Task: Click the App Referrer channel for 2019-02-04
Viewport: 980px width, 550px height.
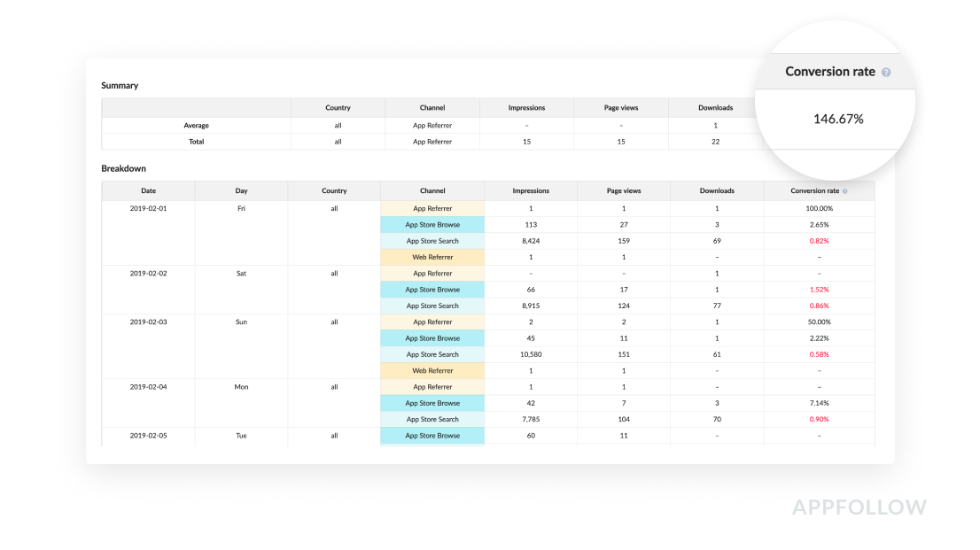Action: coord(432,387)
